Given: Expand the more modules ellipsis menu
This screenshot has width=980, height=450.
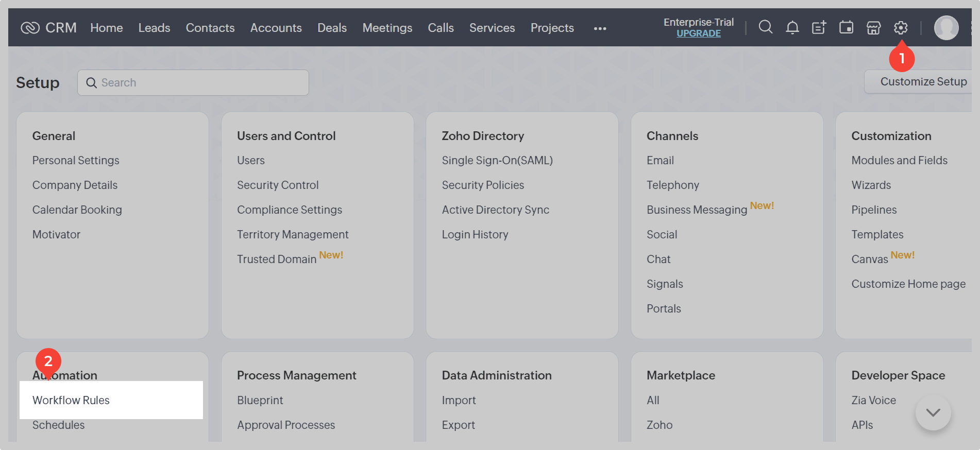Looking at the screenshot, I should (600, 28).
